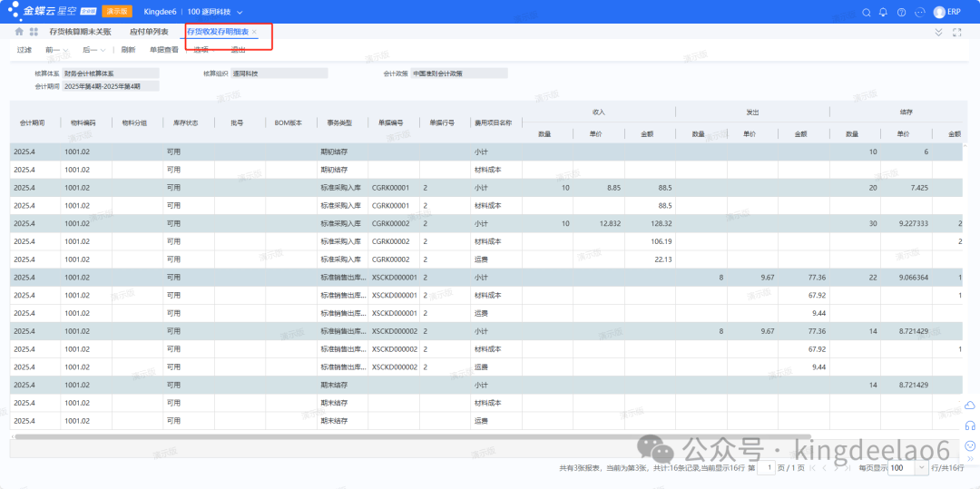Click the help question mark icon
The width and height of the screenshot is (980, 489).
click(x=901, y=12)
